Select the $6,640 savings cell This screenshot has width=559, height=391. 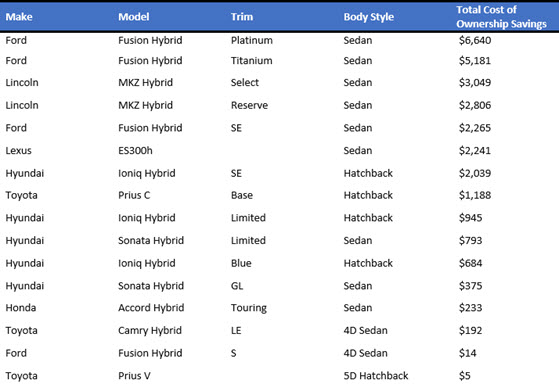coord(475,40)
